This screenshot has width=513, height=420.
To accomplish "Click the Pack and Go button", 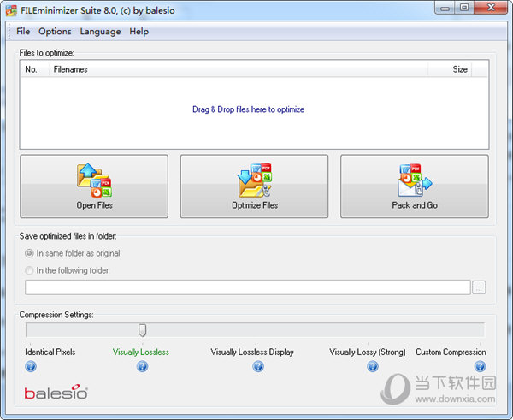I will click(415, 186).
